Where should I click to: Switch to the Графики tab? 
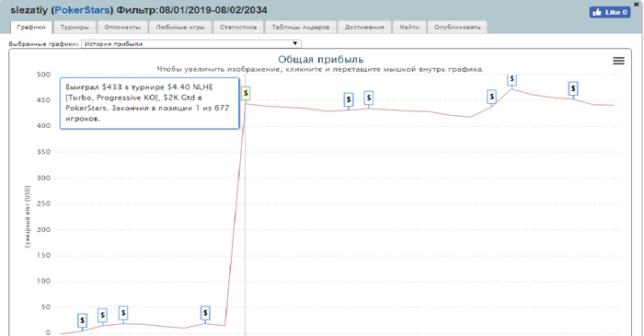31,27
